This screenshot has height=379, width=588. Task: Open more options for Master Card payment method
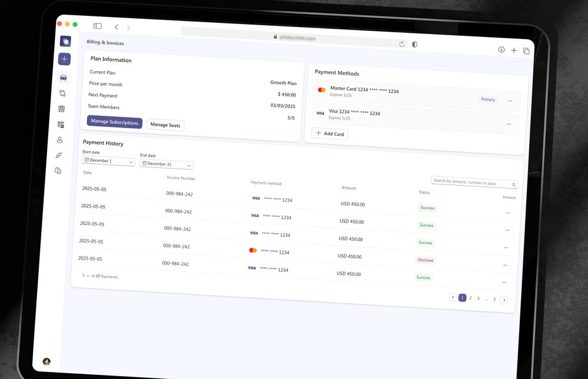510,101
